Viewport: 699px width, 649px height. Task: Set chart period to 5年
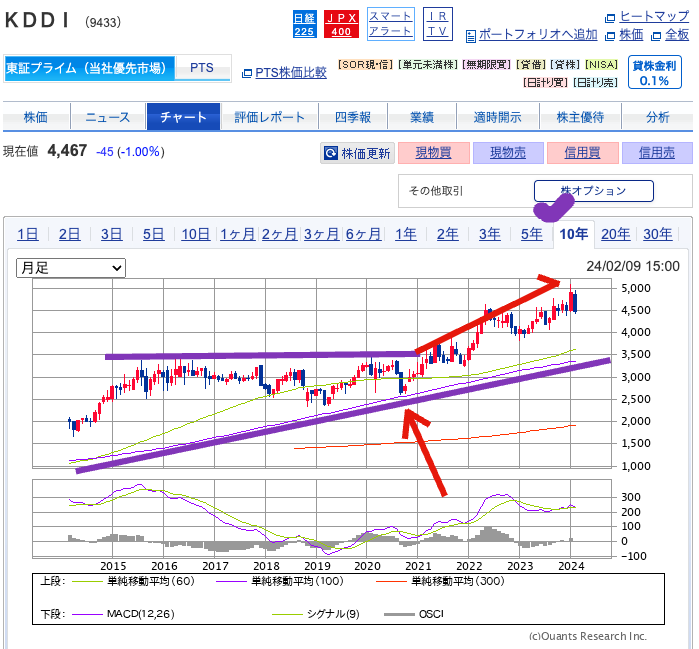(x=531, y=234)
